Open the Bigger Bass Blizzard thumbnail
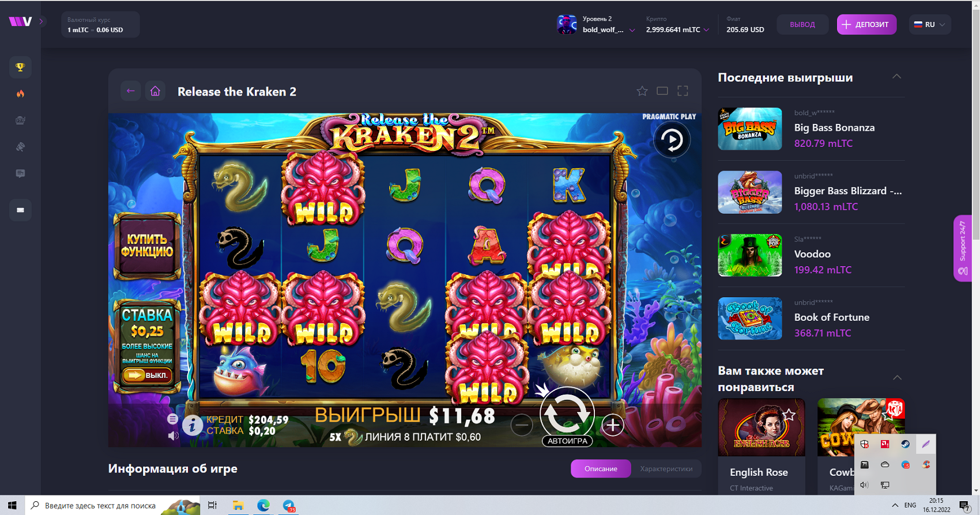 (x=750, y=192)
